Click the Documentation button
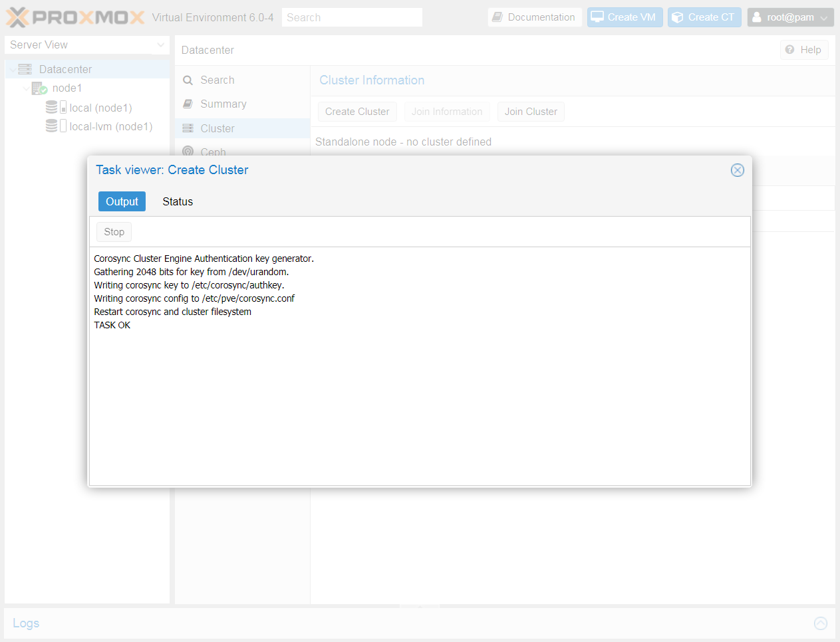Image resolution: width=840 pixels, height=642 pixels. click(x=535, y=17)
